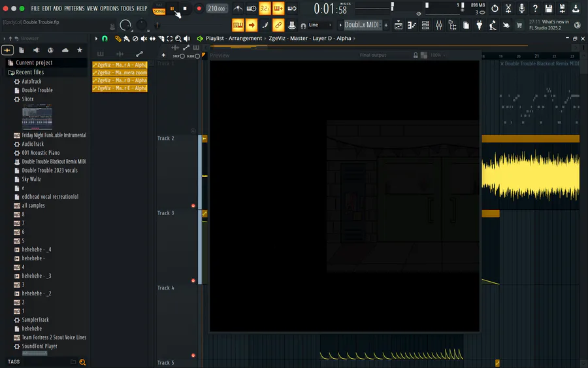
Task: Click the red record button
Action: point(199,8)
